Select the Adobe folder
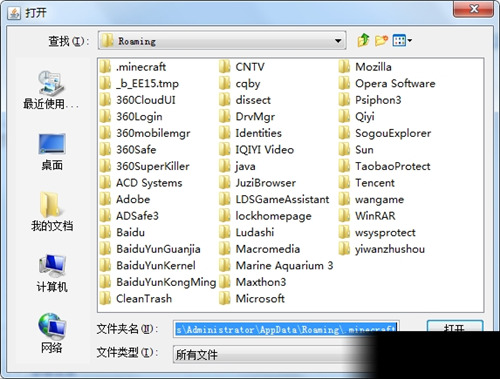This screenshot has width=500, height=379. click(x=125, y=199)
